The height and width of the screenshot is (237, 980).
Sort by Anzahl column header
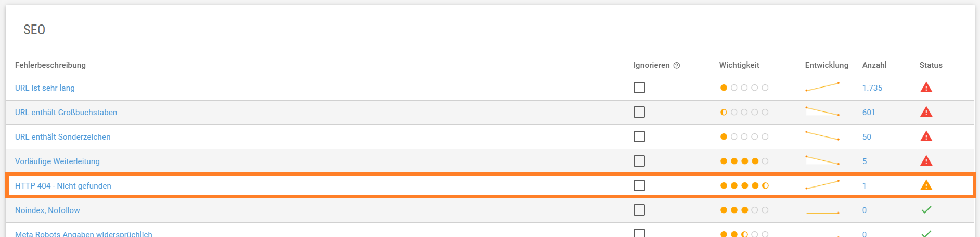[874, 65]
